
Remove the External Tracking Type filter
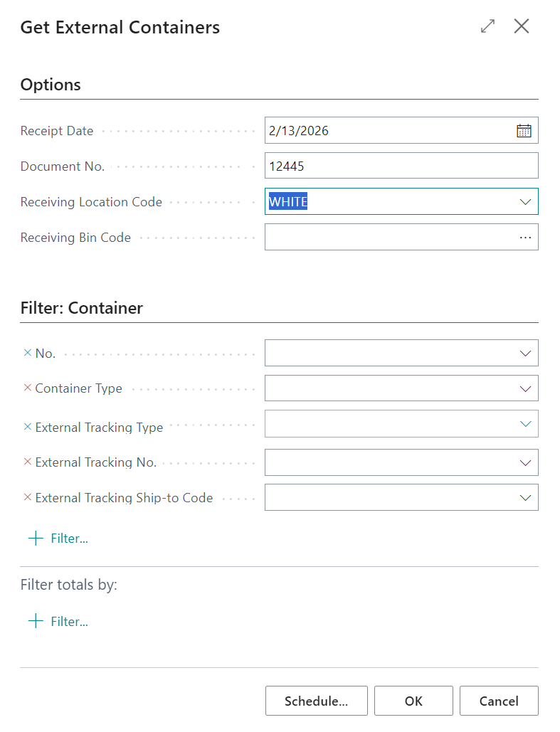click(28, 427)
